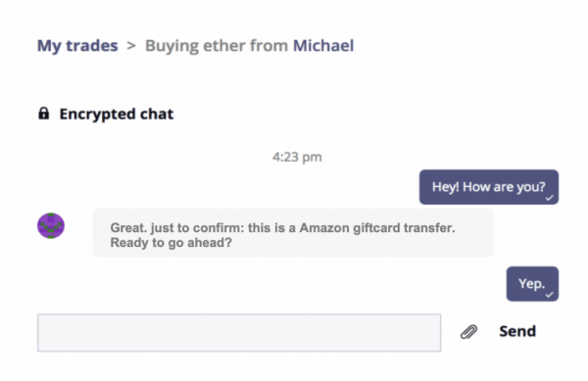
Task: Open Michael's profile link in breadcrumb
Action: [323, 46]
